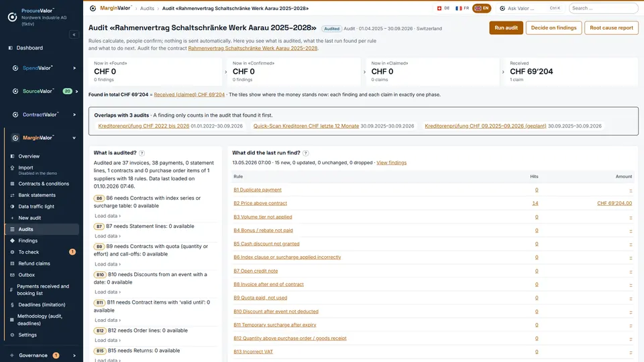The width and height of the screenshot is (644, 362).
Task: Click the Contracts & conditions icon
Action: tap(12, 184)
